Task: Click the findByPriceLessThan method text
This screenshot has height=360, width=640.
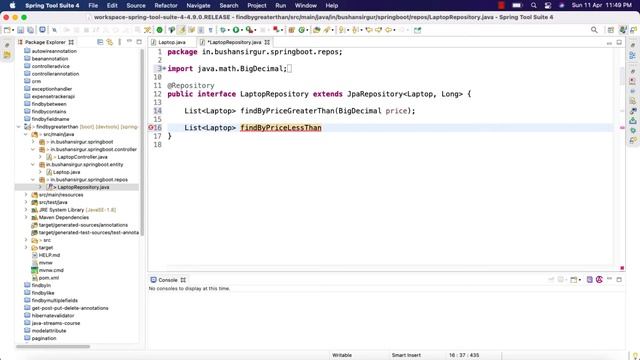Action: click(281, 128)
